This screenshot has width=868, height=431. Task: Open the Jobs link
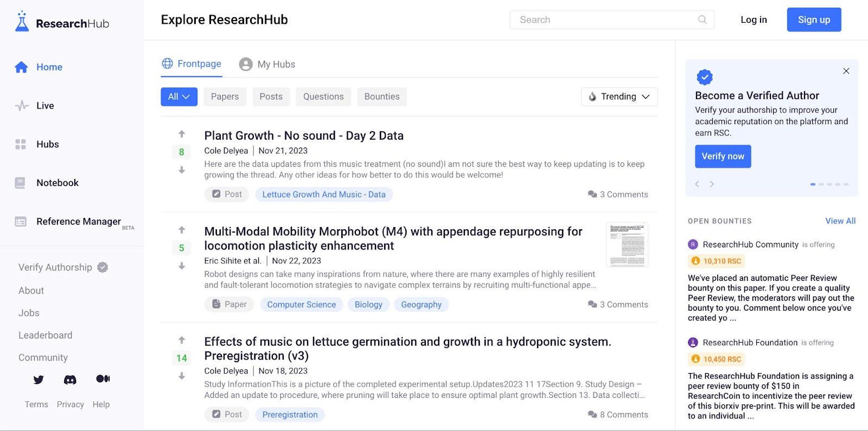(29, 313)
